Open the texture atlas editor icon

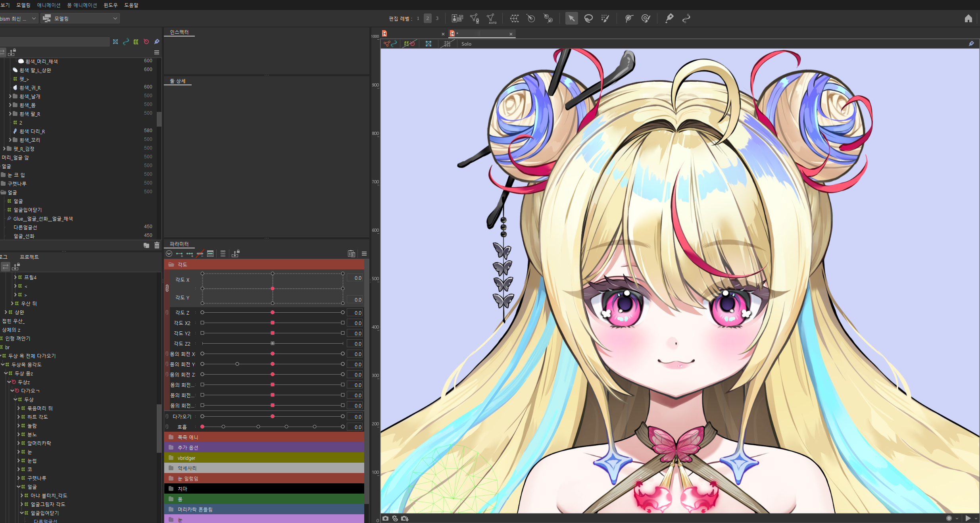[457, 18]
